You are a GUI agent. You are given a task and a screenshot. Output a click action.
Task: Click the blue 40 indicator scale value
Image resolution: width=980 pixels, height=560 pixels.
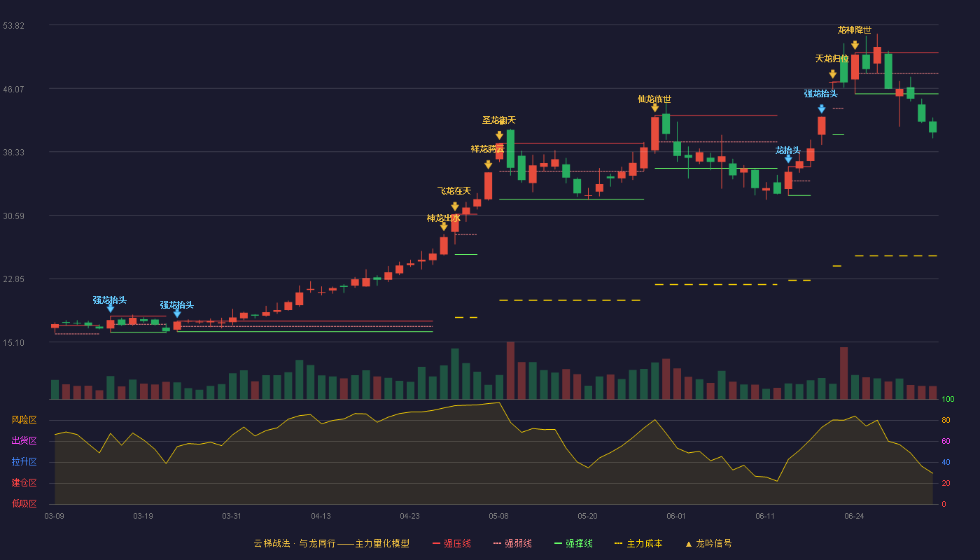tap(946, 462)
